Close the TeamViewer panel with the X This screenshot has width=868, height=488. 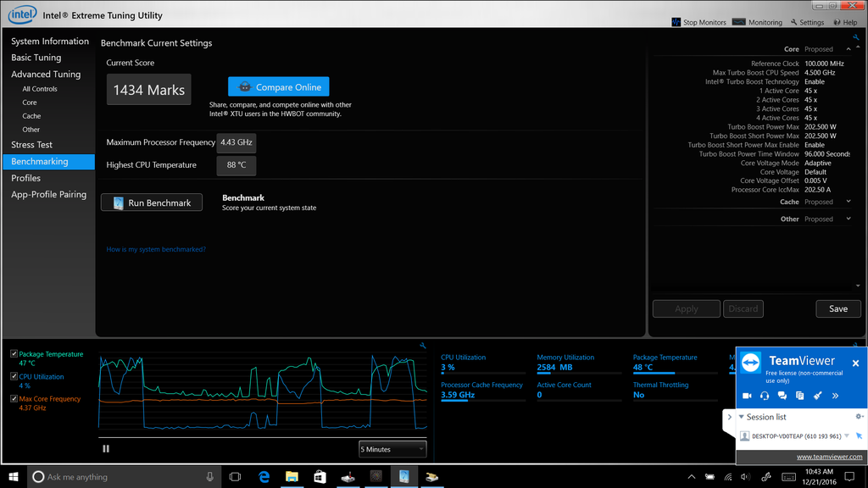coord(856,363)
